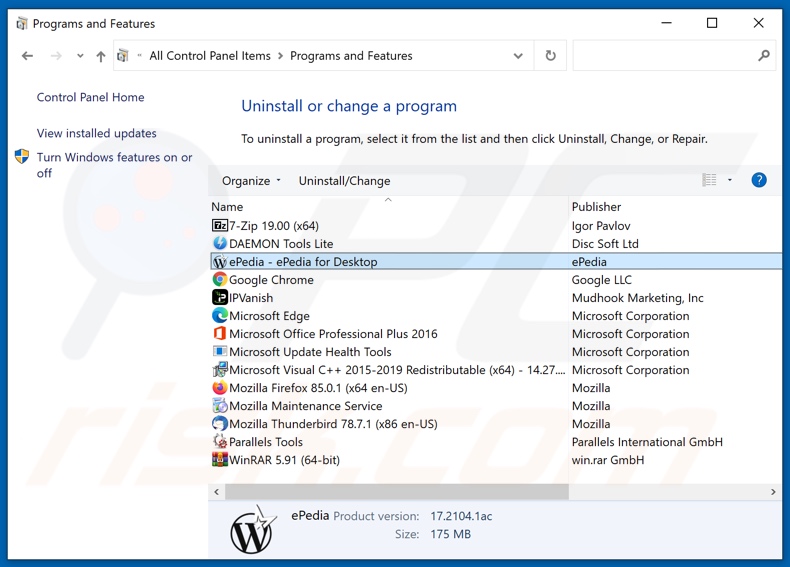Open the recent locations dropdown arrow
This screenshot has width=790, height=567.
tap(80, 56)
